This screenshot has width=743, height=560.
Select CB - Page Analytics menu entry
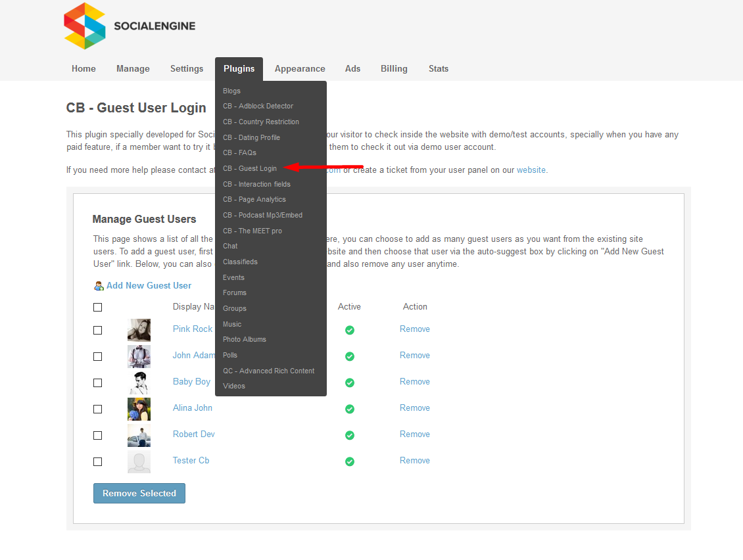(x=254, y=200)
